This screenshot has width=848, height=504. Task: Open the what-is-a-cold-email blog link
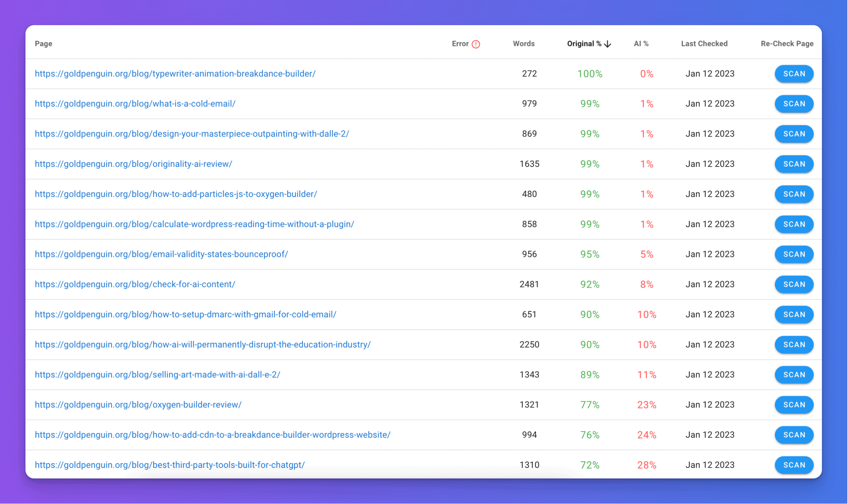[135, 104]
